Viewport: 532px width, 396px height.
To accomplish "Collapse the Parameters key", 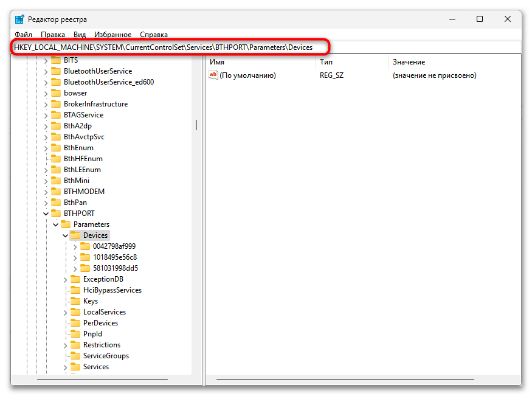I will 56,224.
